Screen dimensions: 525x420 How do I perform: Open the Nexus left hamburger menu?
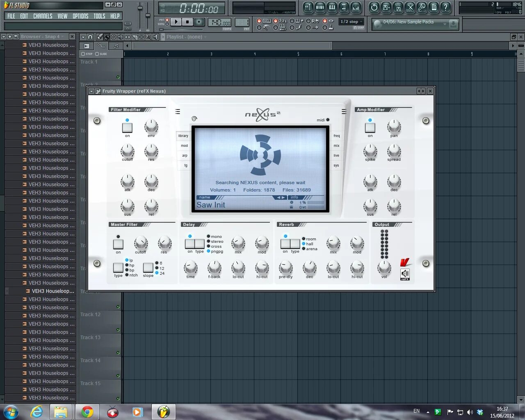[178, 112]
